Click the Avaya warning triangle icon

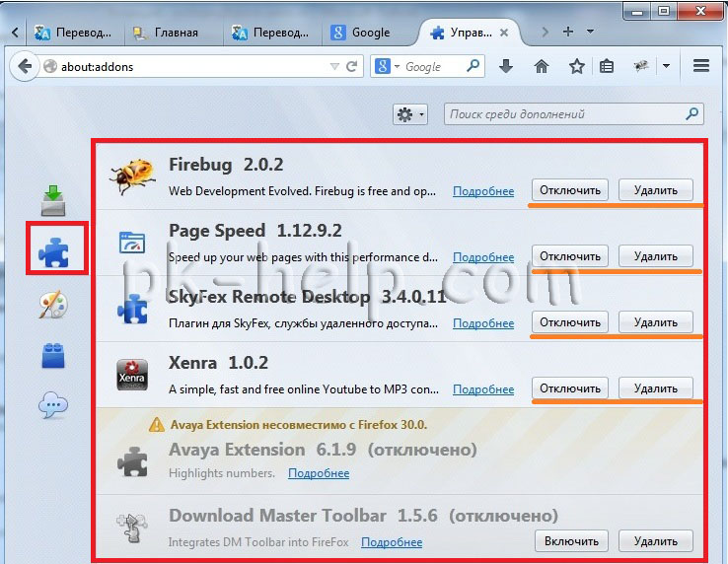click(157, 424)
